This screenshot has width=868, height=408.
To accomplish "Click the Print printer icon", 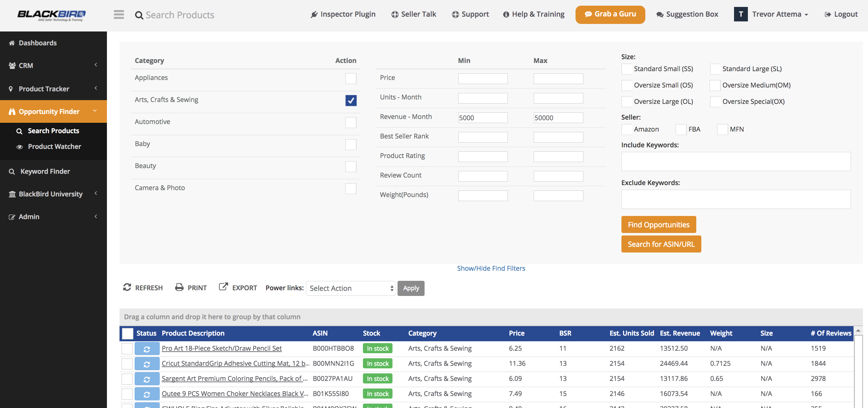I will pos(179,287).
